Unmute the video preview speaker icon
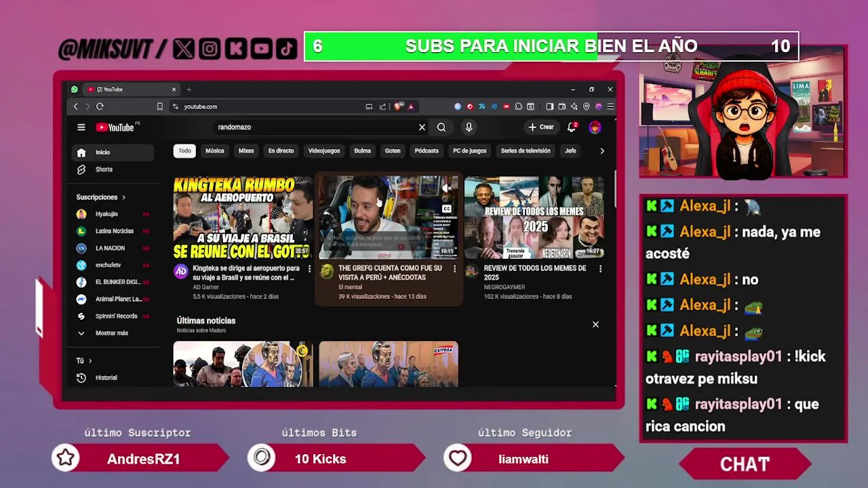Viewport: 868px width, 488px height. point(446,188)
